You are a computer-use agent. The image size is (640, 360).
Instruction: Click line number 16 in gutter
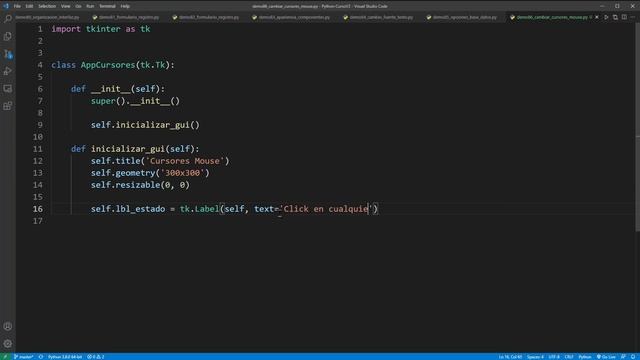38,209
